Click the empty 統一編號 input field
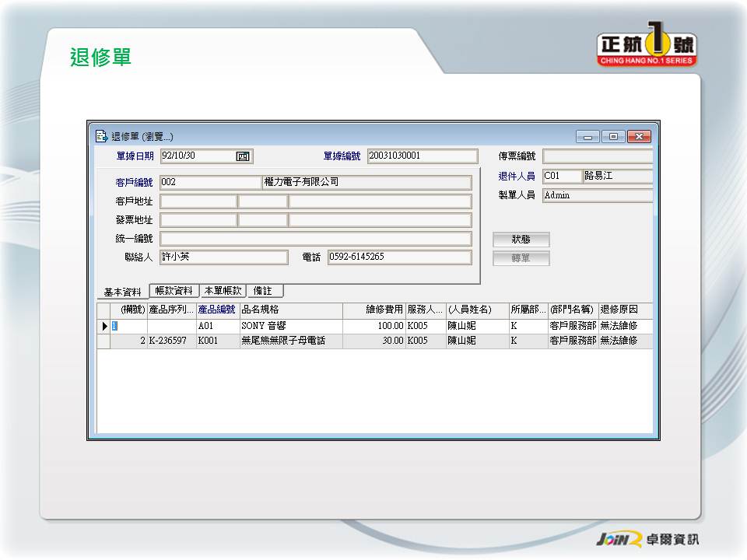The image size is (747, 560). pyautogui.click(x=315, y=239)
